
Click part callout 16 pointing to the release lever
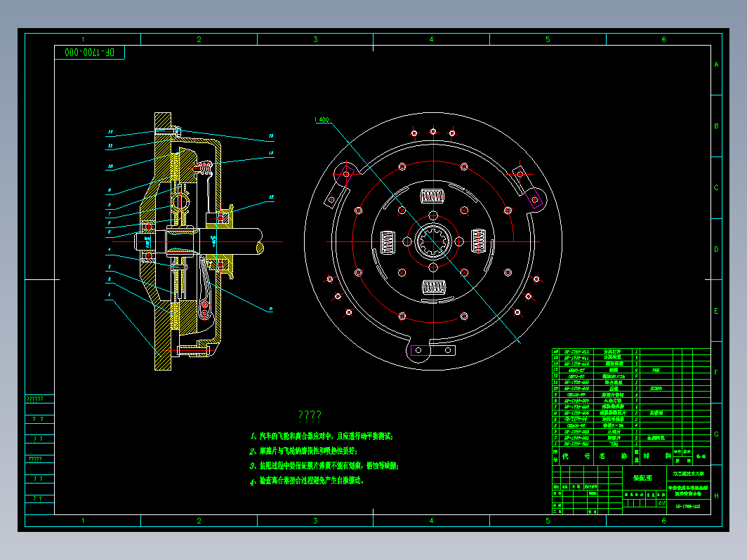[x=270, y=309]
